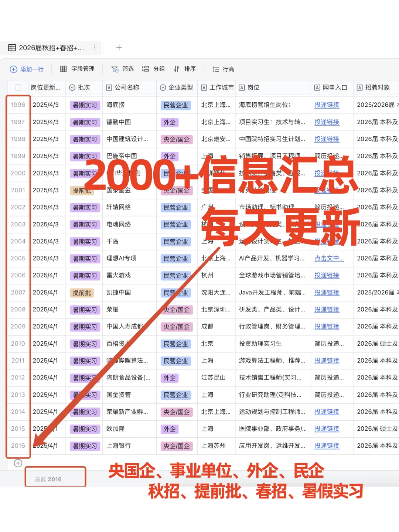
Task: Click 民营企业 tag in 雷火游戏 row
Action: [x=176, y=276]
